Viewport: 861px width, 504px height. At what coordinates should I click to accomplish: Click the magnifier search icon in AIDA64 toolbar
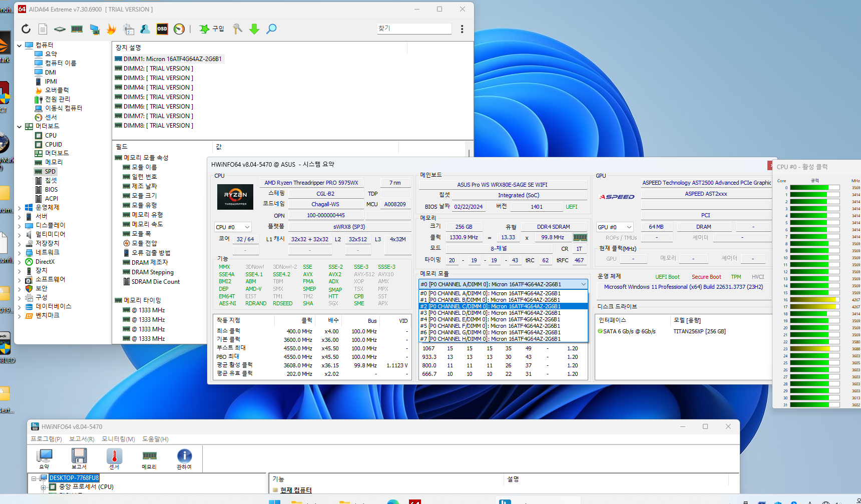[x=271, y=29]
